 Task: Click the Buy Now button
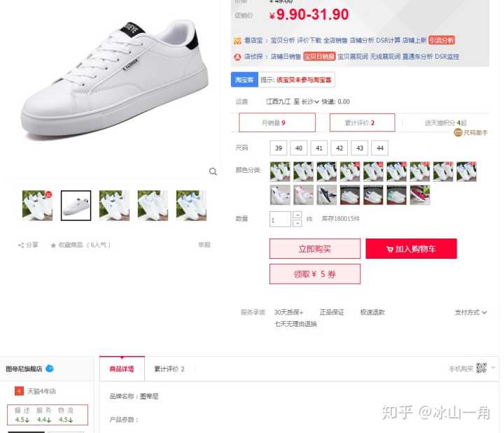point(315,248)
